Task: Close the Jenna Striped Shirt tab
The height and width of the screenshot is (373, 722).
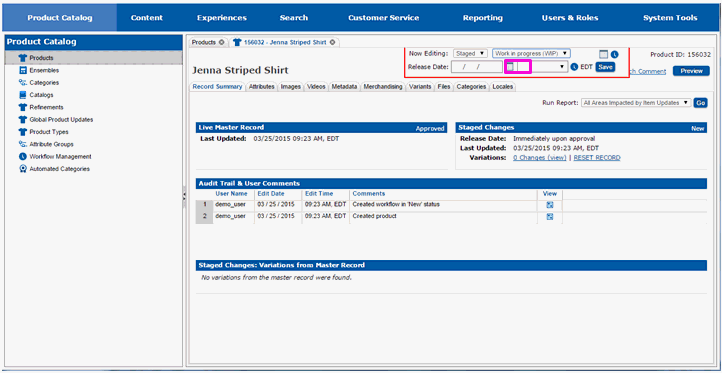Action: tap(332, 42)
